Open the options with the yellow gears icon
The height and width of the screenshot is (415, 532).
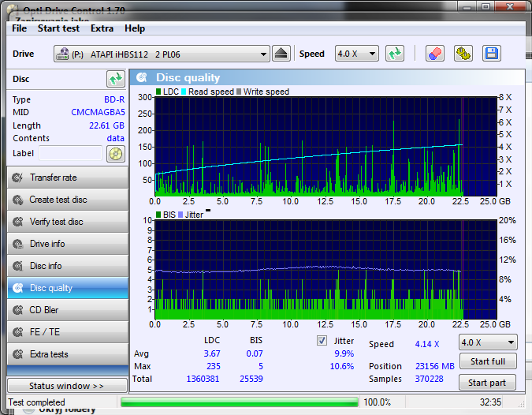point(463,54)
